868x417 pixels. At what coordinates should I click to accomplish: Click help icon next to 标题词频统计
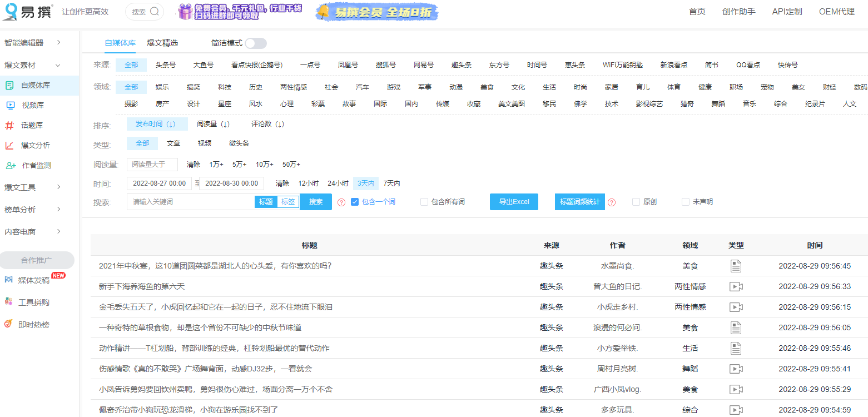(x=612, y=202)
